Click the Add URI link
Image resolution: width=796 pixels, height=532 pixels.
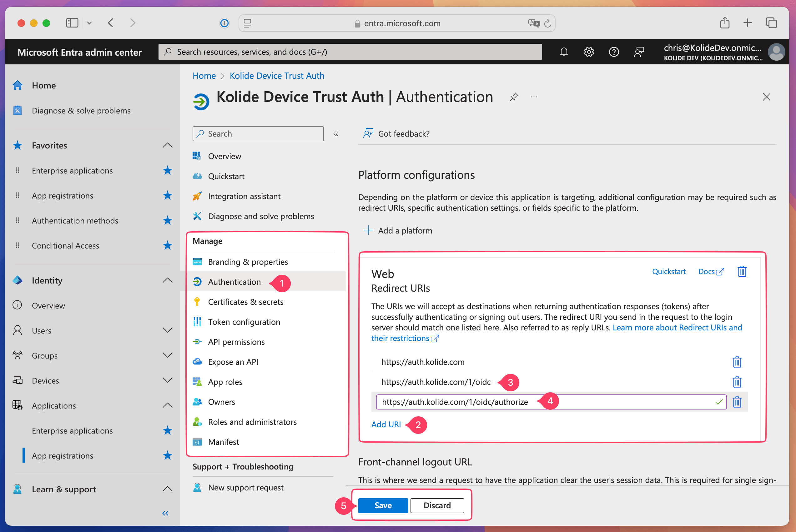386,424
